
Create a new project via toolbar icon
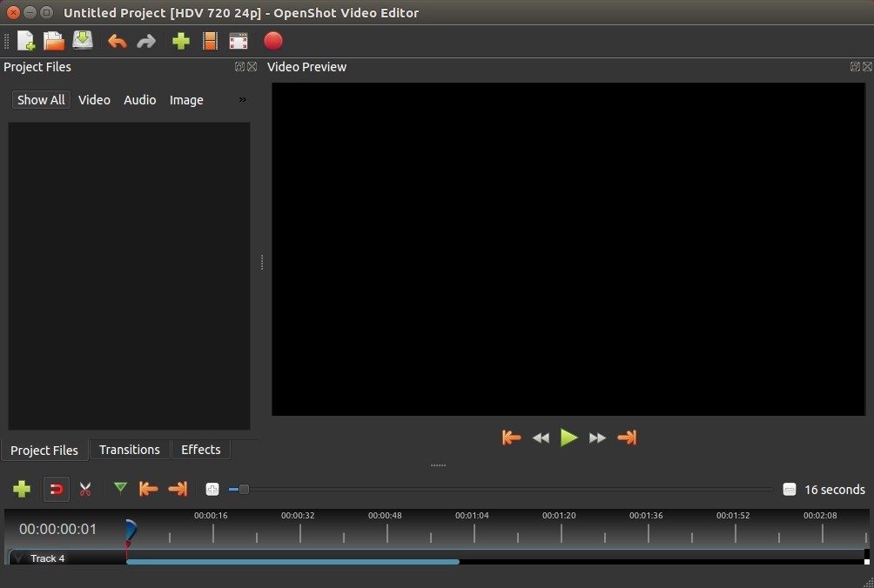coord(25,41)
